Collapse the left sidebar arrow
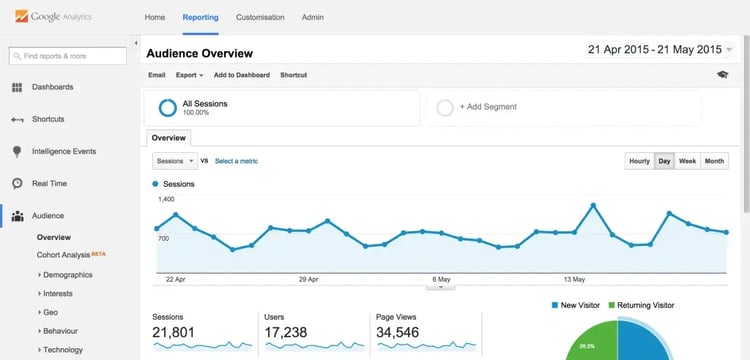Image resolution: width=750 pixels, height=360 pixels. pyautogui.click(x=136, y=43)
